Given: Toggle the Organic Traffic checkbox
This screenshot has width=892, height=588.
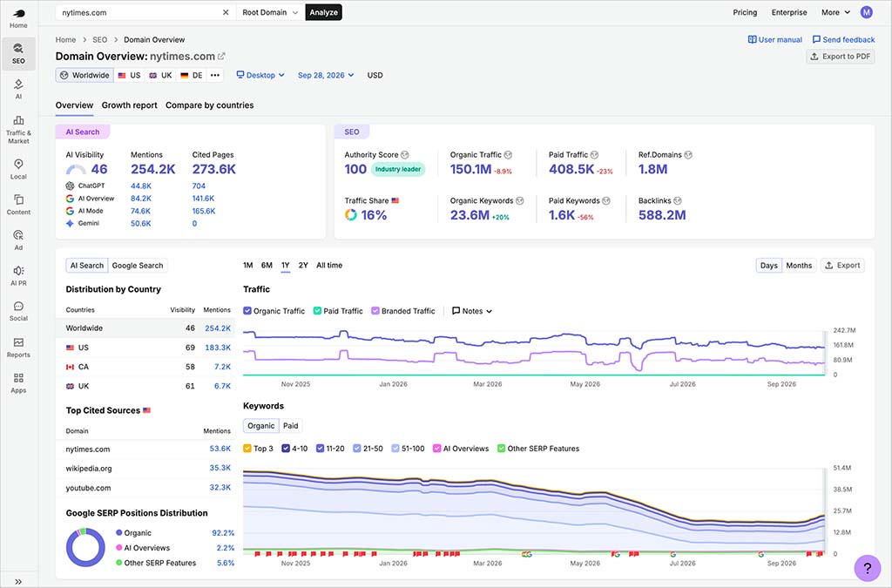Looking at the screenshot, I should [x=247, y=311].
